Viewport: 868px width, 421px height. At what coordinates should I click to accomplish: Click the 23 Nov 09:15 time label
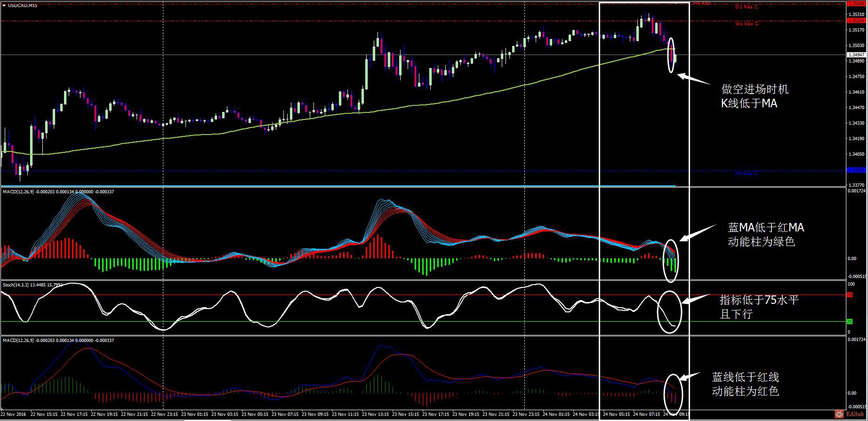tap(315, 414)
